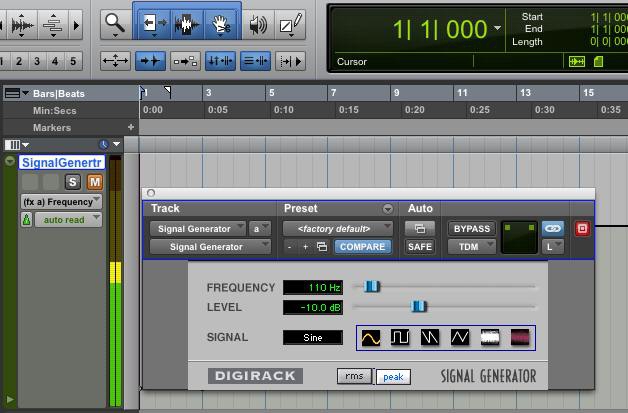The width and height of the screenshot is (628, 413).
Task: Open dropdown arrow beside clock icon
Action: click(117, 144)
